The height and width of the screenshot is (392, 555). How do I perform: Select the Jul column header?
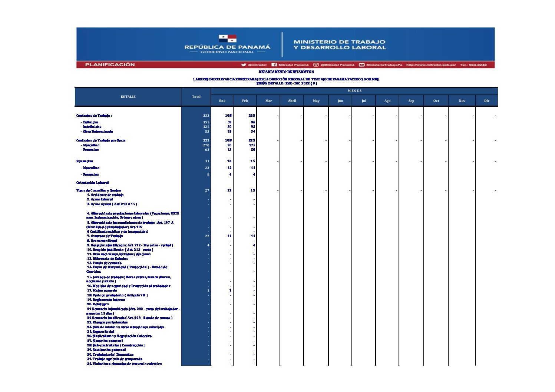[x=364, y=101]
